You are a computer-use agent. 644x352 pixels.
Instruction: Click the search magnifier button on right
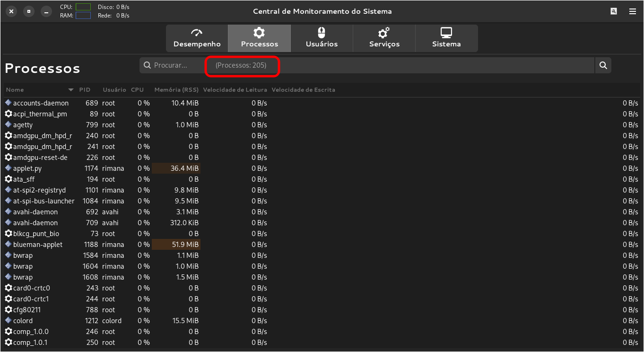tap(603, 65)
